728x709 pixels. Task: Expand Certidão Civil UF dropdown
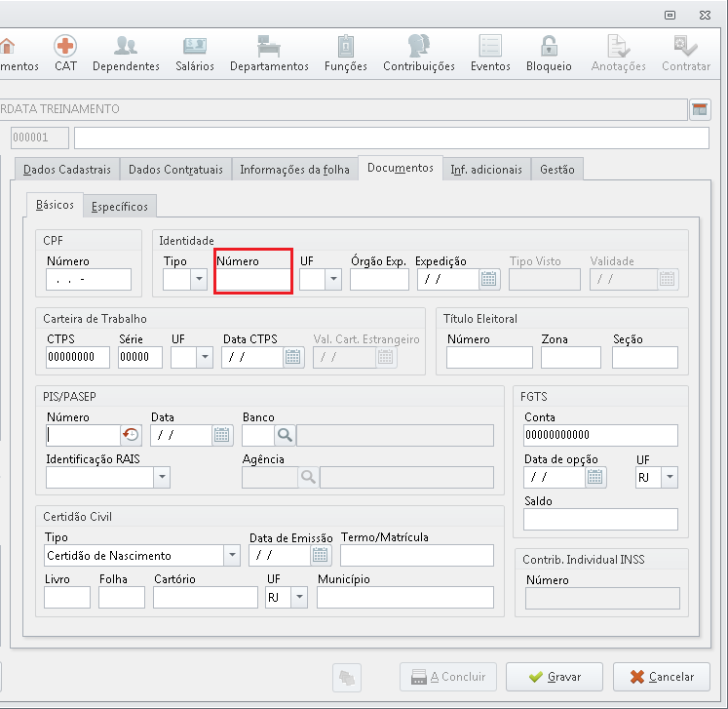[x=299, y=597]
